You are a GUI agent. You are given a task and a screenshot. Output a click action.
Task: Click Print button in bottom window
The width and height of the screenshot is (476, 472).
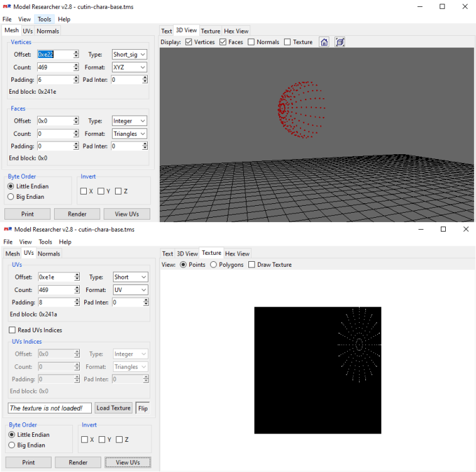[x=28, y=463]
